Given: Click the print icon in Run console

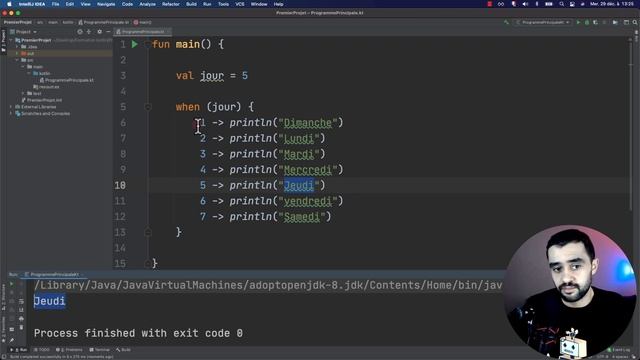Looking at the screenshot, I should click(x=21, y=319).
